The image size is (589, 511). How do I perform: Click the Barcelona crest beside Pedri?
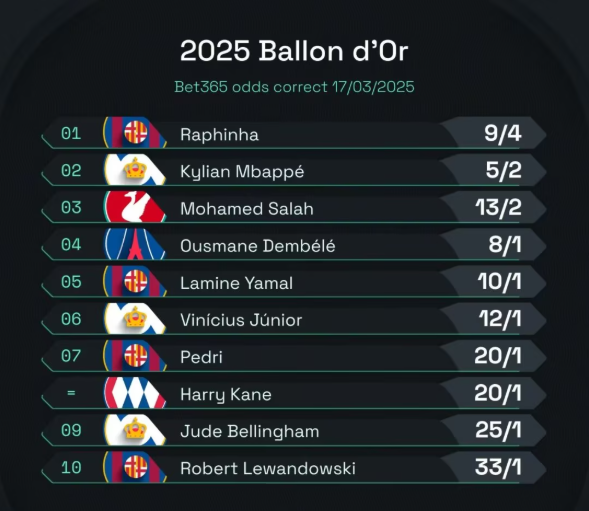[x=135, y=355]
